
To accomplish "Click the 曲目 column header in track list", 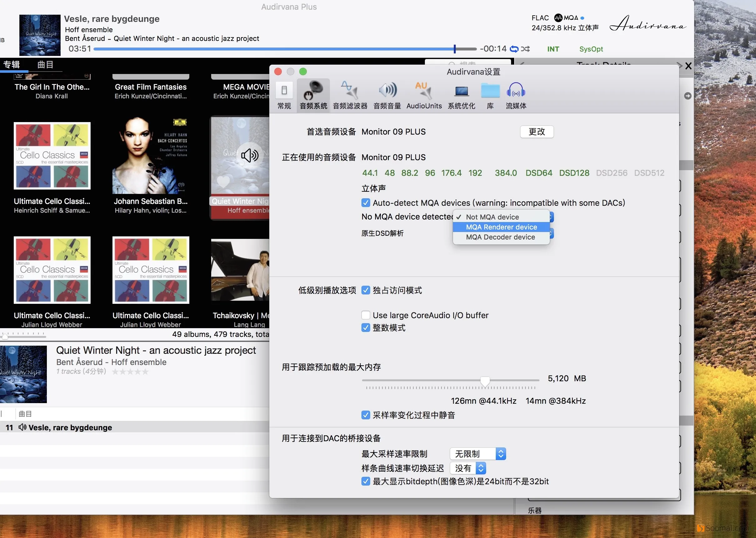I will click(x=25, y=413).
